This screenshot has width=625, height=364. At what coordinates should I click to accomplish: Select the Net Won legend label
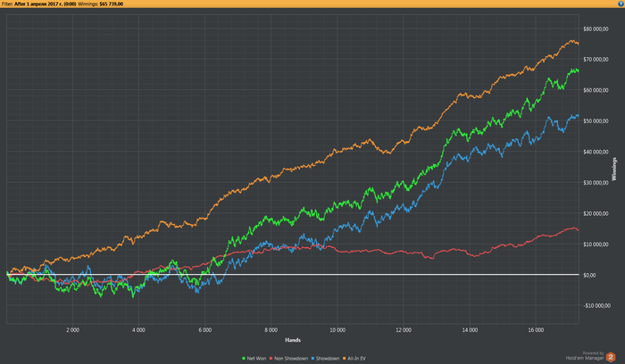point(256,359)
